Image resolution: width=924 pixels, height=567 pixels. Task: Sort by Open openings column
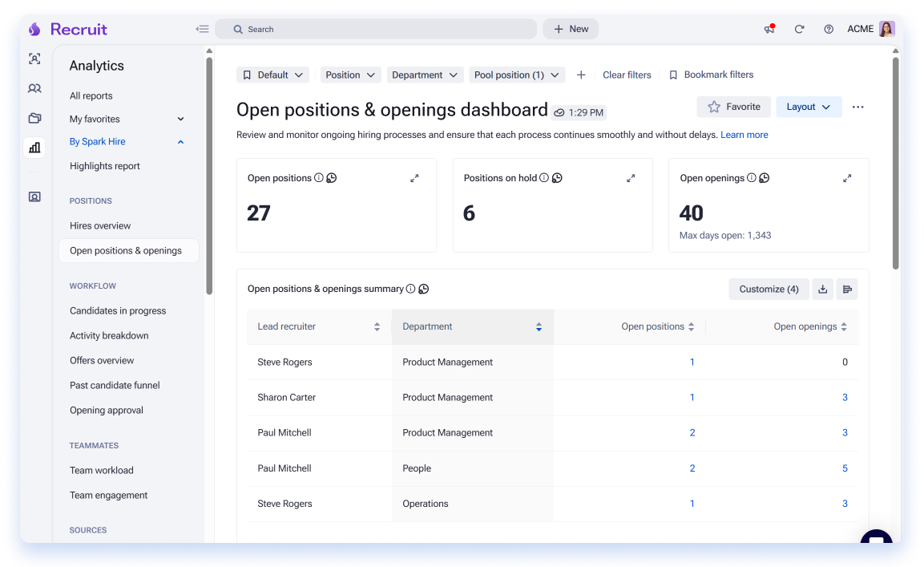click(x=844, y=327)
